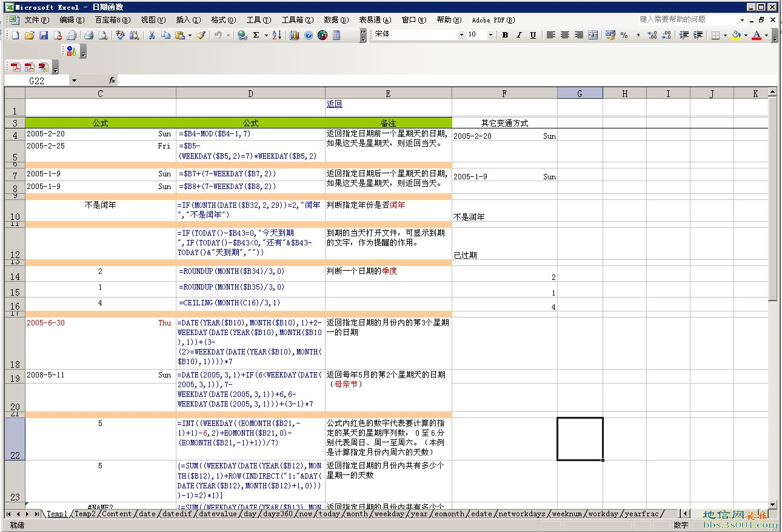Image resolution: width=782 pixels, height=532 pixels.
Task: Click the last sheet tab scroll arrow
Action: 36,514
